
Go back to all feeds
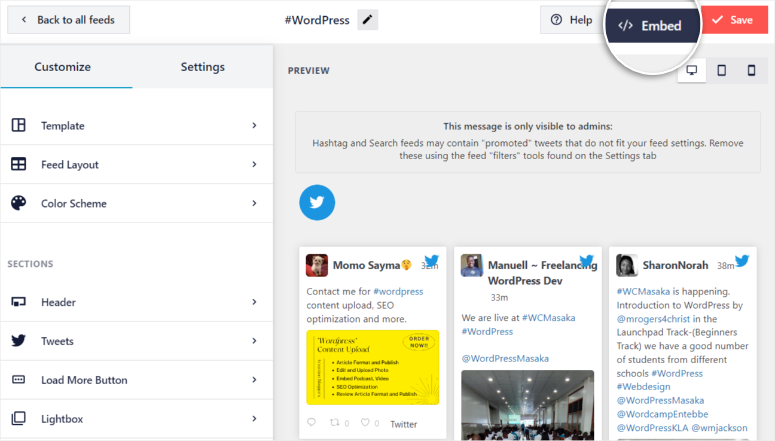[69, 20]
